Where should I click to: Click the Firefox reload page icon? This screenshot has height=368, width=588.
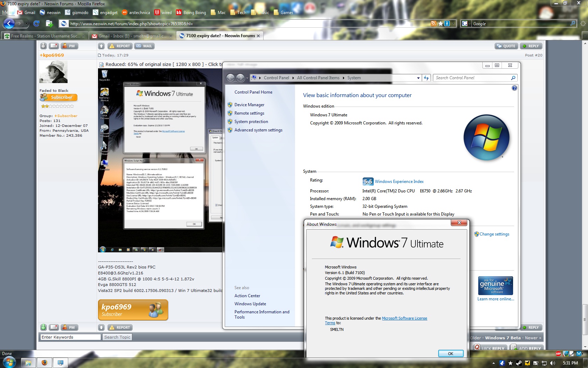coord(36,23)
